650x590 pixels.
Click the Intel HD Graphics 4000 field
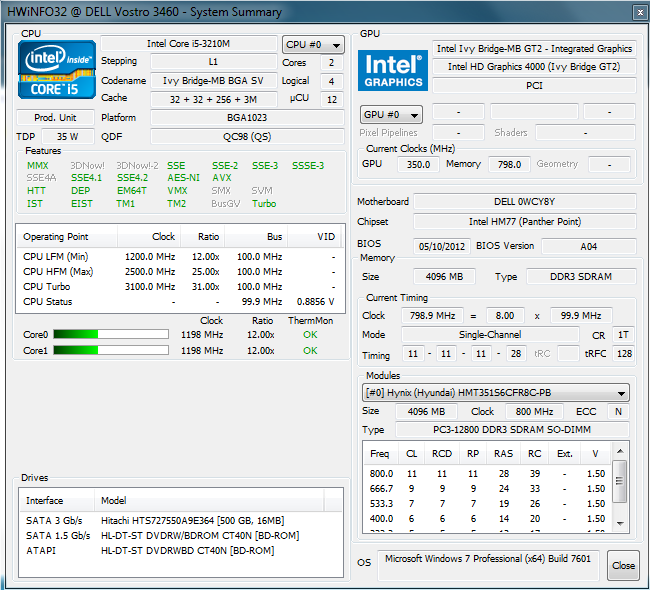tap(534, 67)
